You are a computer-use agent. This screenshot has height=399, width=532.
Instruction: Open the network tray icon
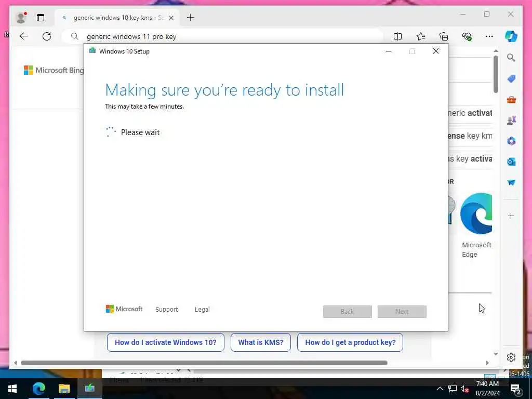click(453, 389)
